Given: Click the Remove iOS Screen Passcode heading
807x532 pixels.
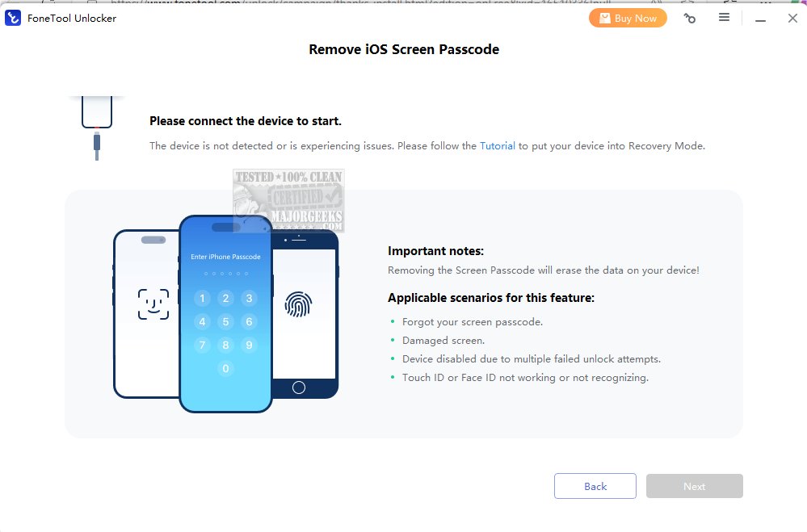Looking at the screenshot, I should click(404, 49).
